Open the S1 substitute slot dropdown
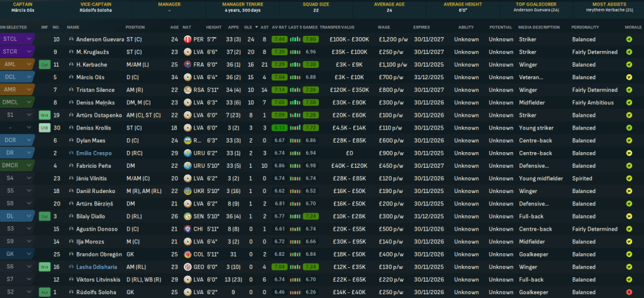This screenshot has width=644, height=298. click(29, 116)
